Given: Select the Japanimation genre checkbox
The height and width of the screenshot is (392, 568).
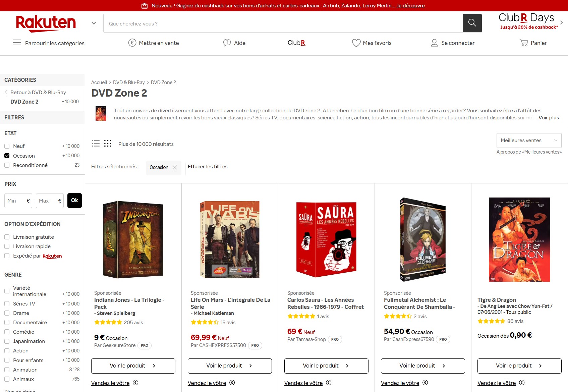Looking at the screenshot, I should (7, 341).
